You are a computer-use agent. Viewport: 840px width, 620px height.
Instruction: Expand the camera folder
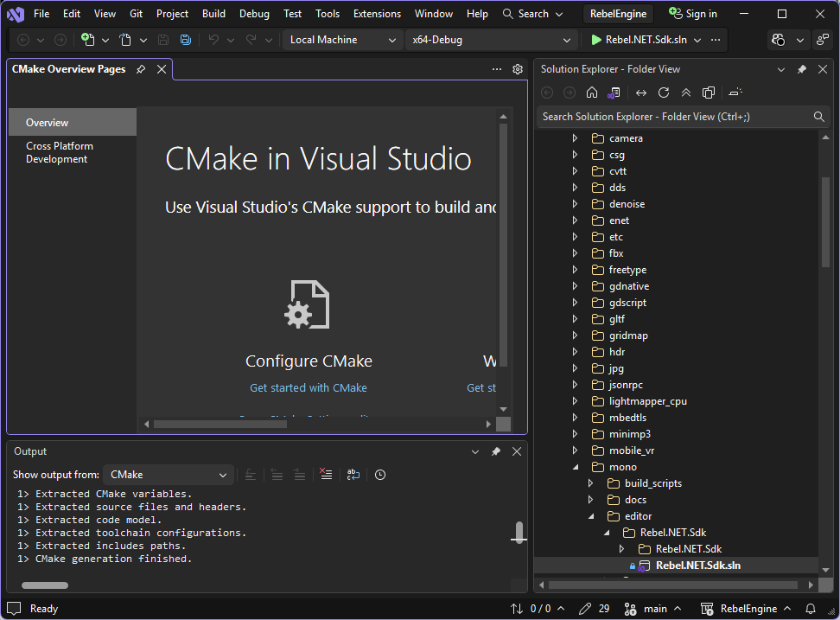point(576,138)
